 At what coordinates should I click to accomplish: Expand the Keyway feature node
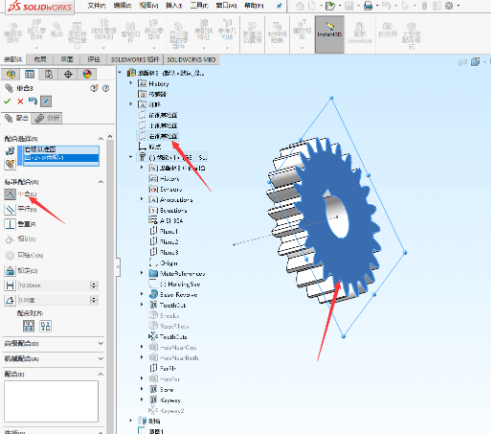pos(142,400)
